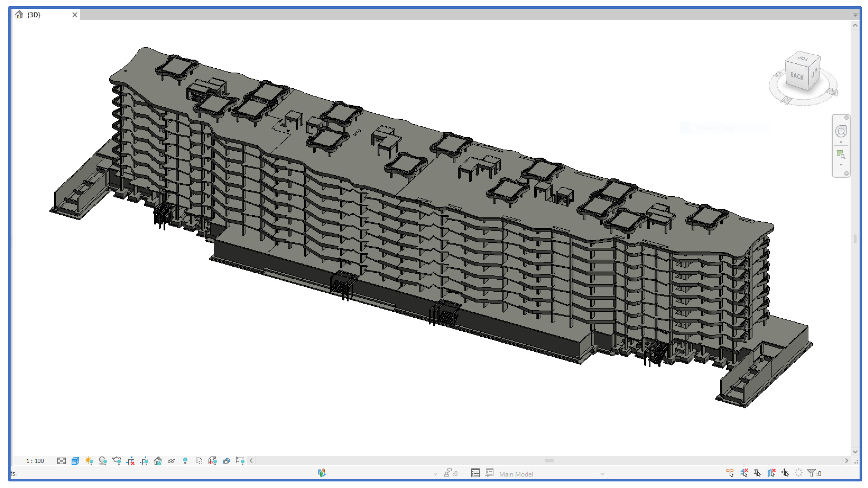Open the Visual Style menu icon
The height and width of the screenshot is (488, 868).
click(75, 461)
